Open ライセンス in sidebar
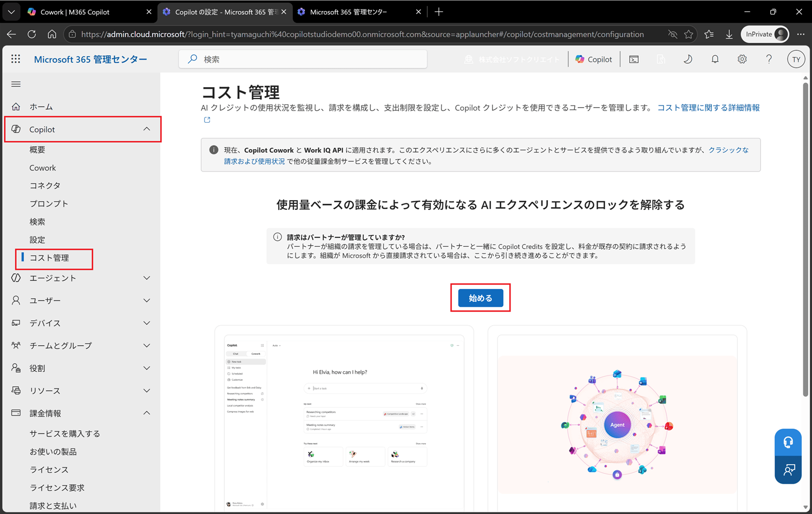 [x=49, y=470]
